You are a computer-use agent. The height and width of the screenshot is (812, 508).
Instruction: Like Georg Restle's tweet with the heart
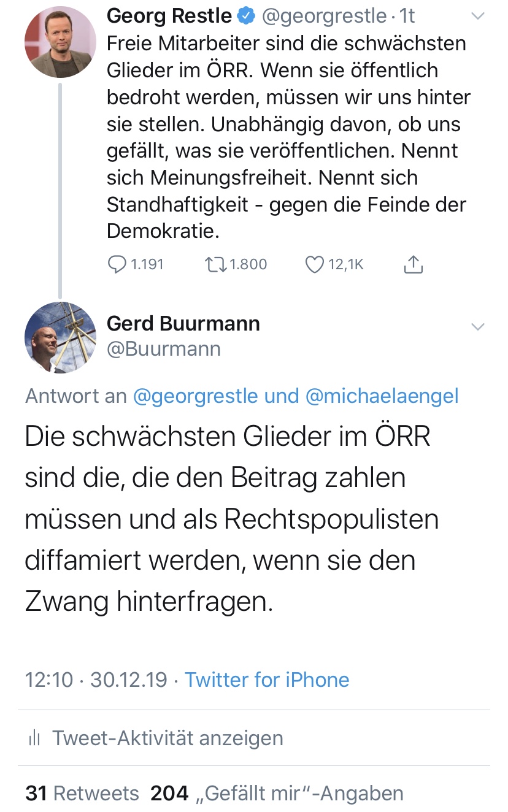click(314, 264)
